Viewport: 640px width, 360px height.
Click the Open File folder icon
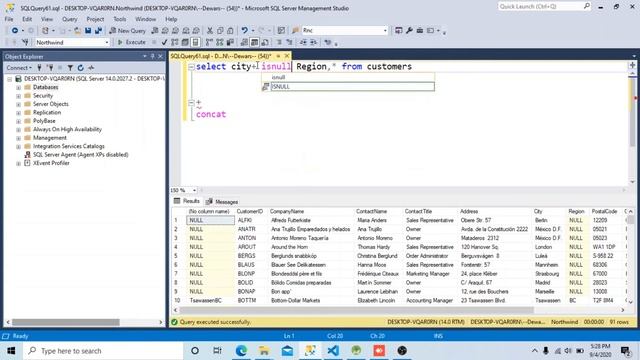point(77,31)
